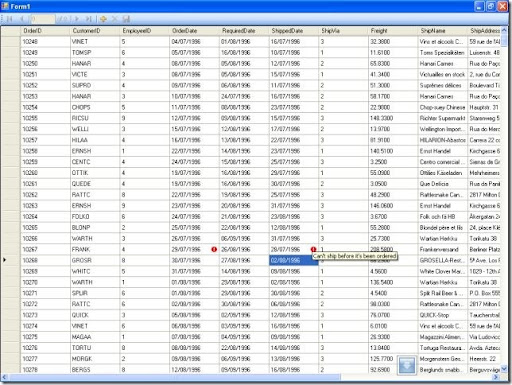Screen dimensions: 512x385
Task: Select Freight cell 136.5400
Action: (x=393, y=282)
